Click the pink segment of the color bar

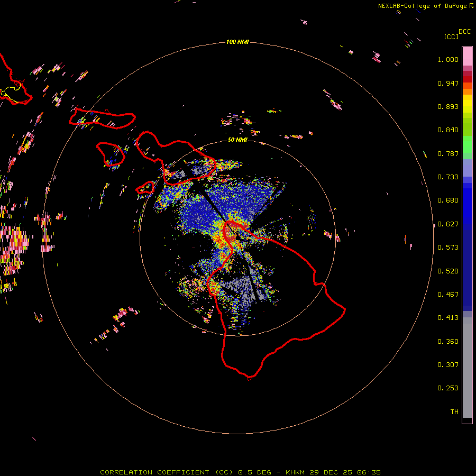click(467, 57)
